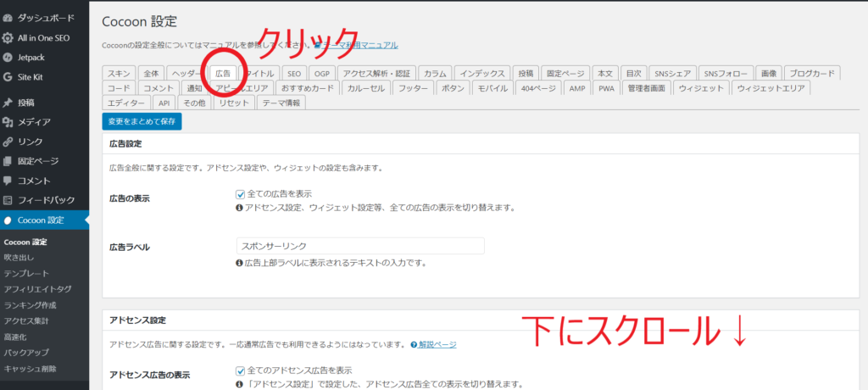Open ランキング作成 in Cocoon submenu

tap(30, 305)
